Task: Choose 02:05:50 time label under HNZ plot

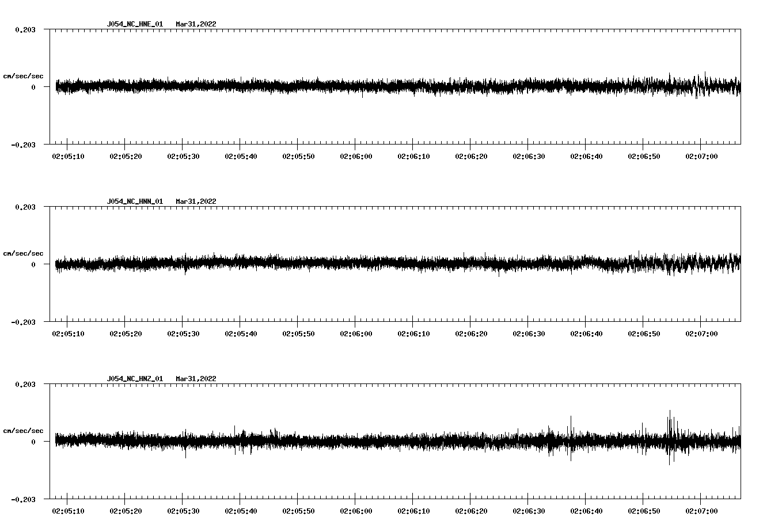Action: tap(298, 511)
